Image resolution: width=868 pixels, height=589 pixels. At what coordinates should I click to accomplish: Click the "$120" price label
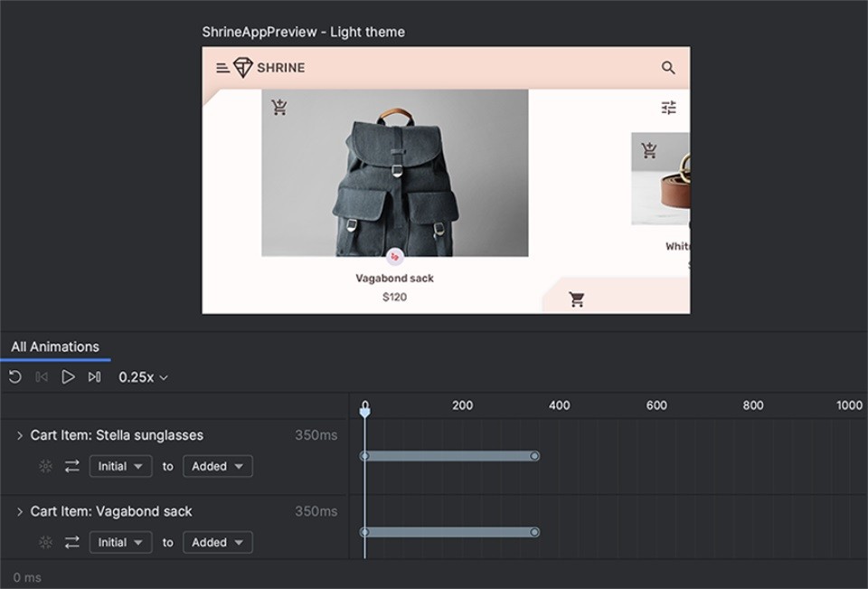coord(395,297)
